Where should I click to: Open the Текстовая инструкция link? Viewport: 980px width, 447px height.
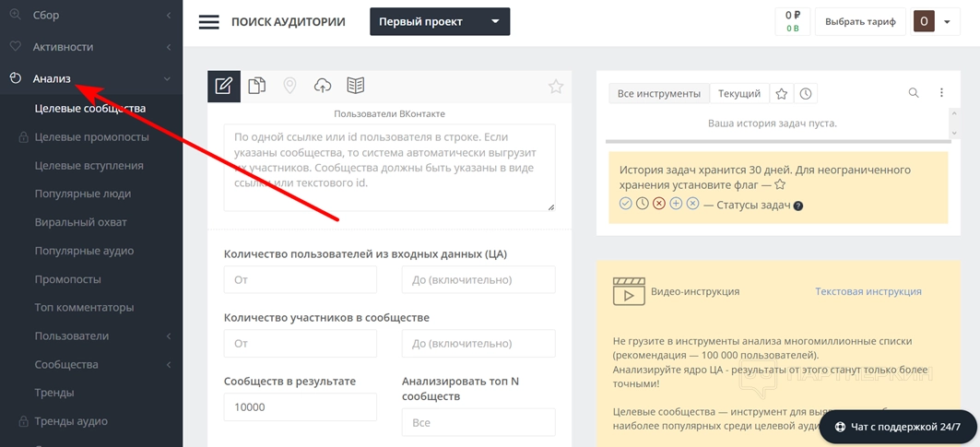pyautogui.click(x=868, y=291)
